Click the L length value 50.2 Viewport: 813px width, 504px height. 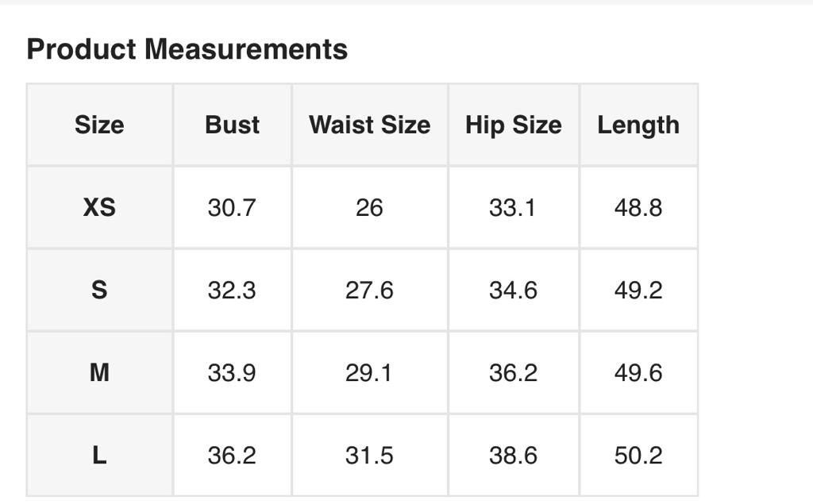pos(638,455)
